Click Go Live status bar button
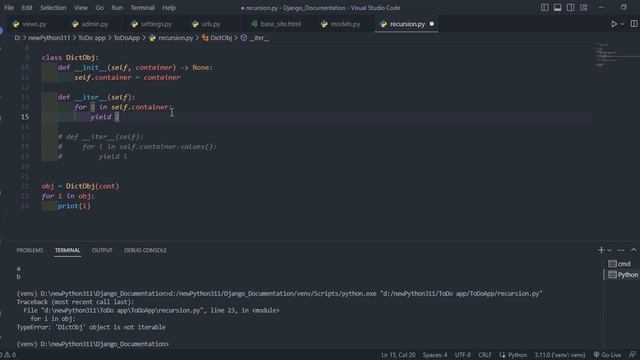The width and height of the screenshot is (640, 360). [607, 355]
